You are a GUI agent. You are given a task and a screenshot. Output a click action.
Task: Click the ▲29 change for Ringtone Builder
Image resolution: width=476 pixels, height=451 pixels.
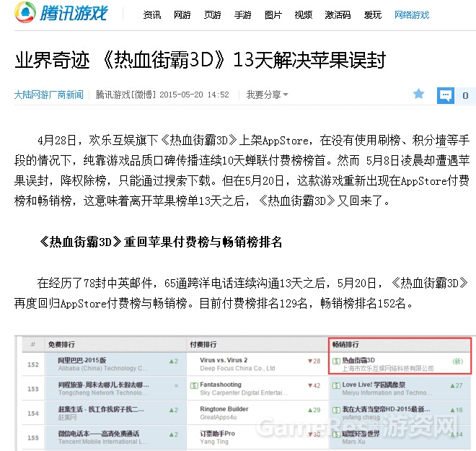coord(314,410)
